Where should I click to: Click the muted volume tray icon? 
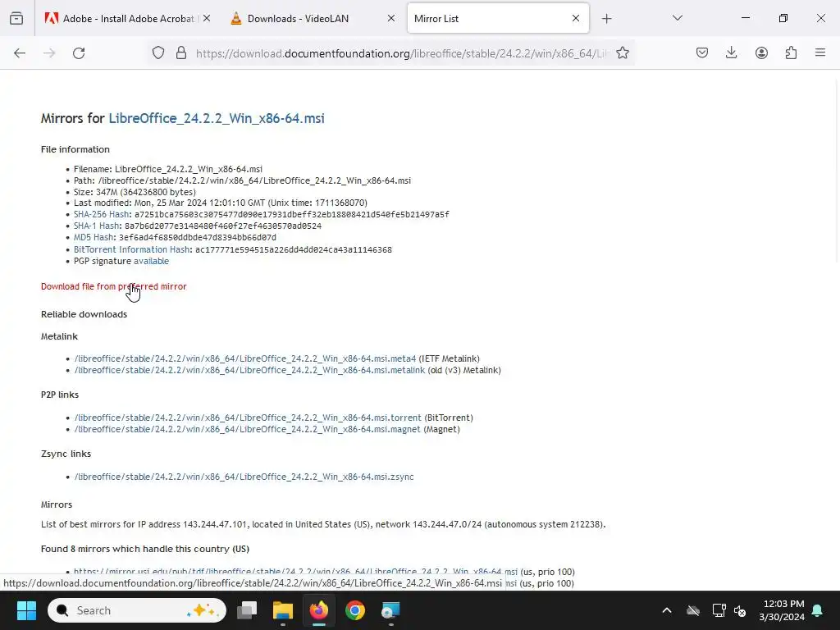point(740,610)
